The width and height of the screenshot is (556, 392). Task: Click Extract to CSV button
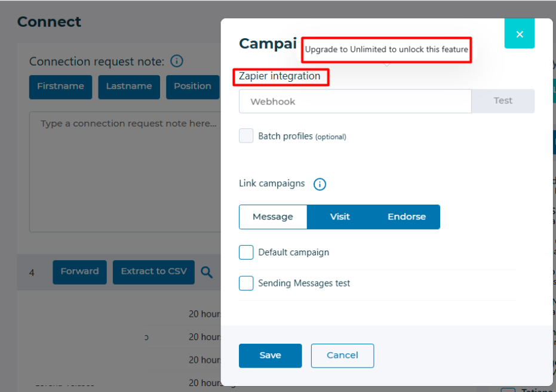(153, 272)
